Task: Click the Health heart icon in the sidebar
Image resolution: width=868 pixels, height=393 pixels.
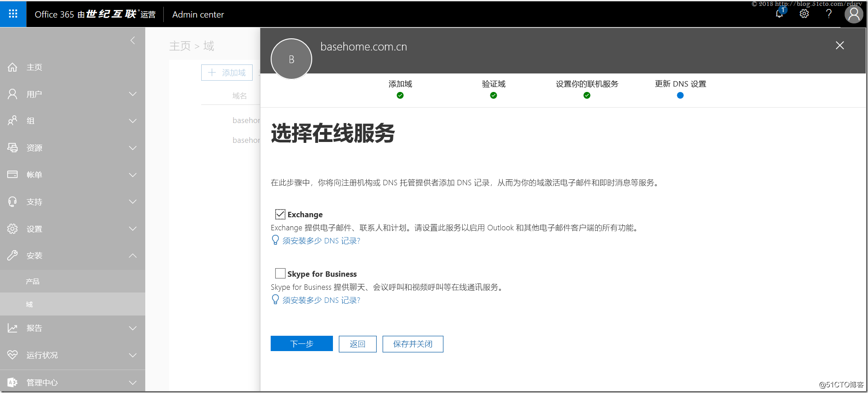Action: point(13,355)
